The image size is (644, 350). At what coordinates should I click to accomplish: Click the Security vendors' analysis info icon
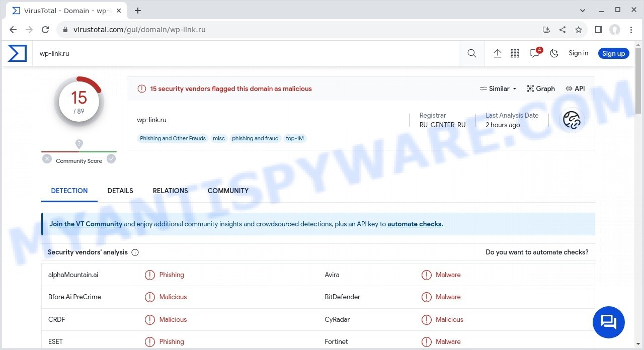[135, 252]
